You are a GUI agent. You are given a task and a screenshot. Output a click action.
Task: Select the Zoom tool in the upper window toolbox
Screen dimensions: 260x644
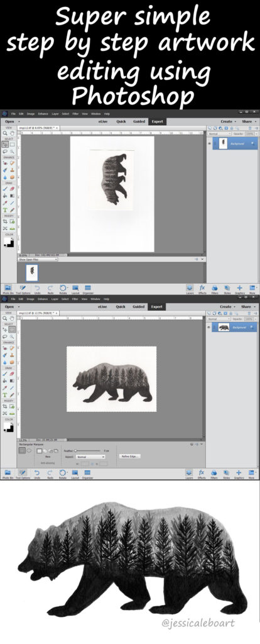5,133
